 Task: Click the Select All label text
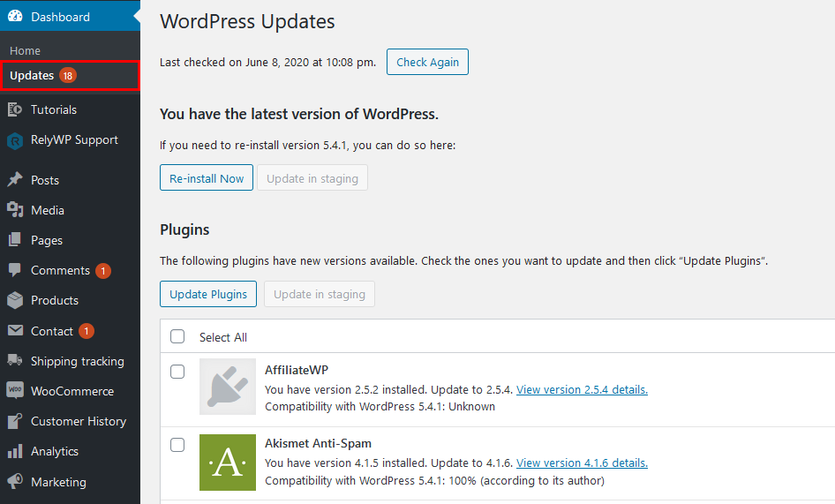(223, 337)
